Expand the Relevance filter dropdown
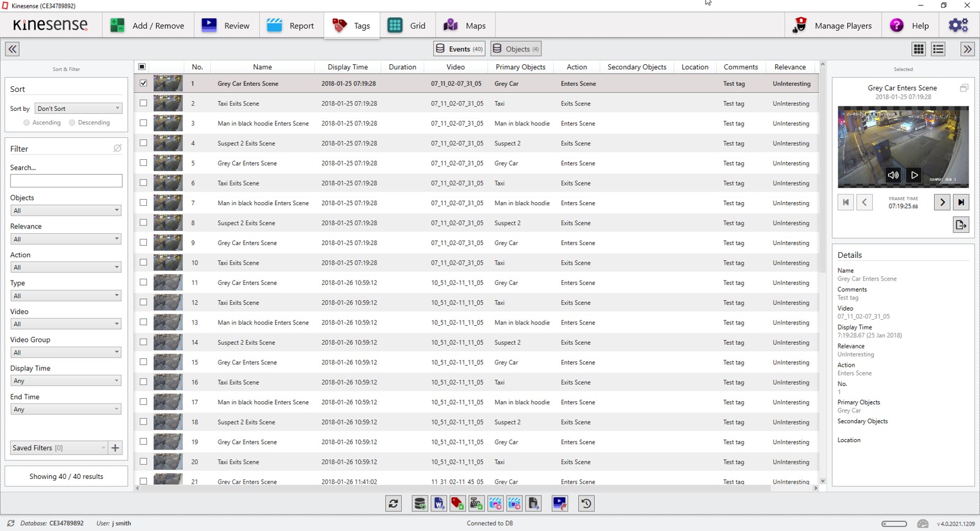This screenshot has width=980, height=531. pos(66,239)
